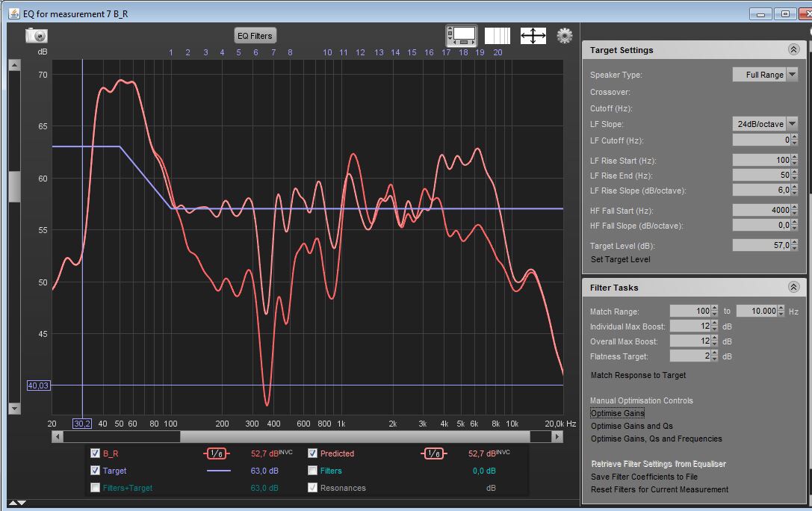This screenshot has height=511, width=812.
Task: Click the horizontal graph scrollbar thumb
Action: tap(355, 437)
